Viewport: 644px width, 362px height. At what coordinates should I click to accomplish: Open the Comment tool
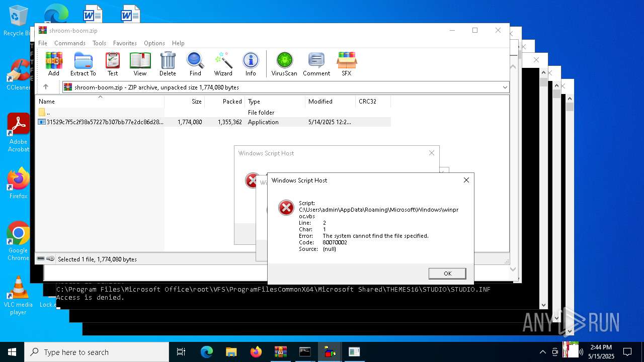(x=316, y=64)
